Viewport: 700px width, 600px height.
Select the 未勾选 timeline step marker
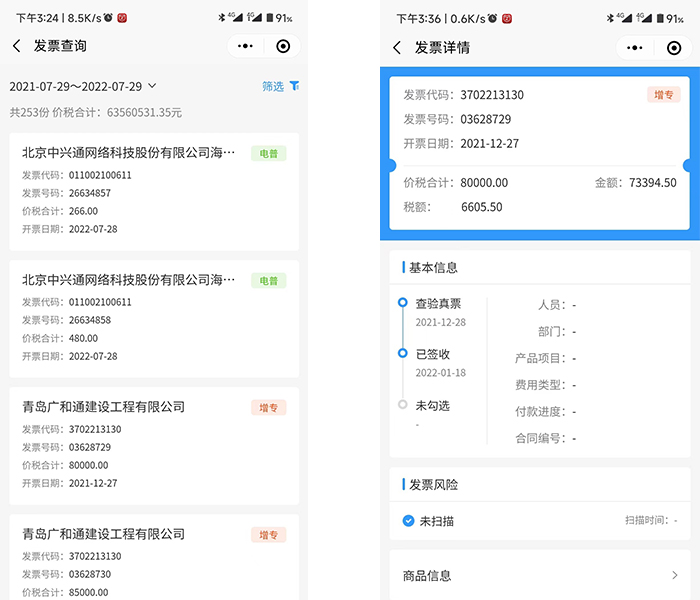point(403,404)
